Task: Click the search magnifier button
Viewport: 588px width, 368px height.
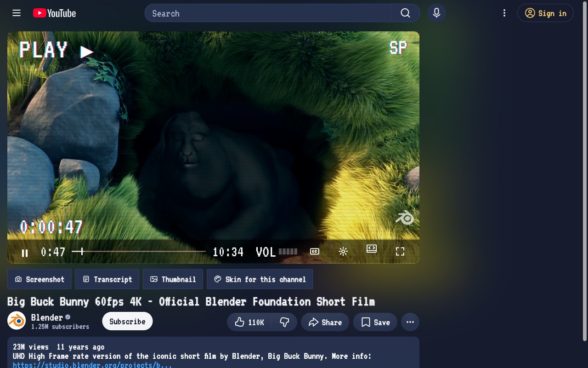Action: pos(405,13)
